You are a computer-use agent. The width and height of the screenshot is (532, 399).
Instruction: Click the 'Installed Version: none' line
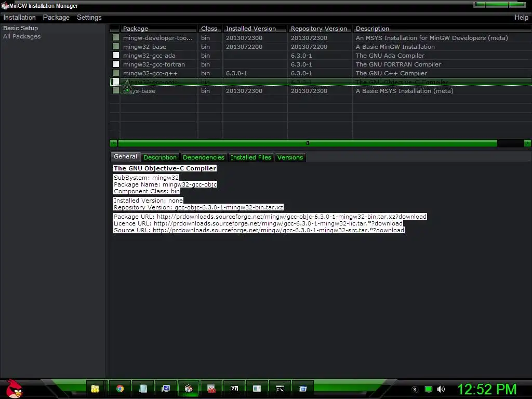148,201
